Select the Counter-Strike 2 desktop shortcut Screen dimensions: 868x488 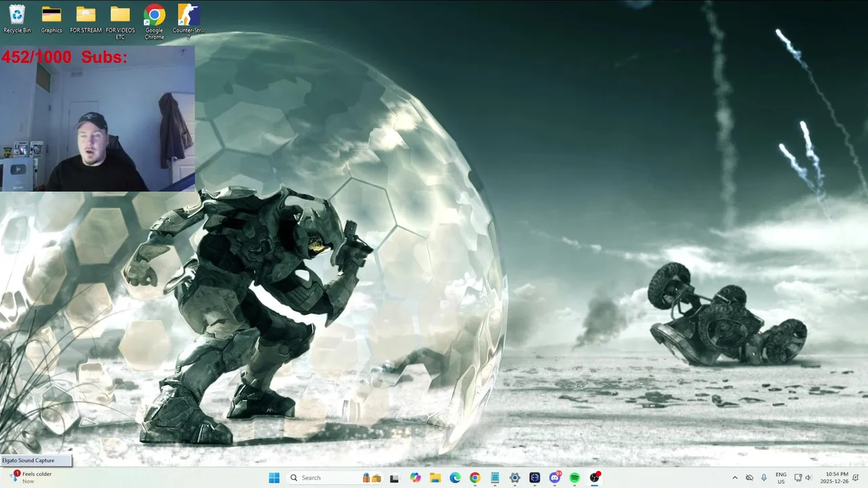pyautogui.click(x=189, y=22)
